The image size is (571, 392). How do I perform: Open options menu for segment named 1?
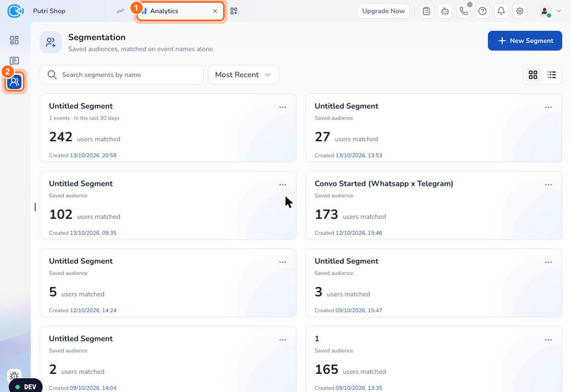tap(548, 340)
